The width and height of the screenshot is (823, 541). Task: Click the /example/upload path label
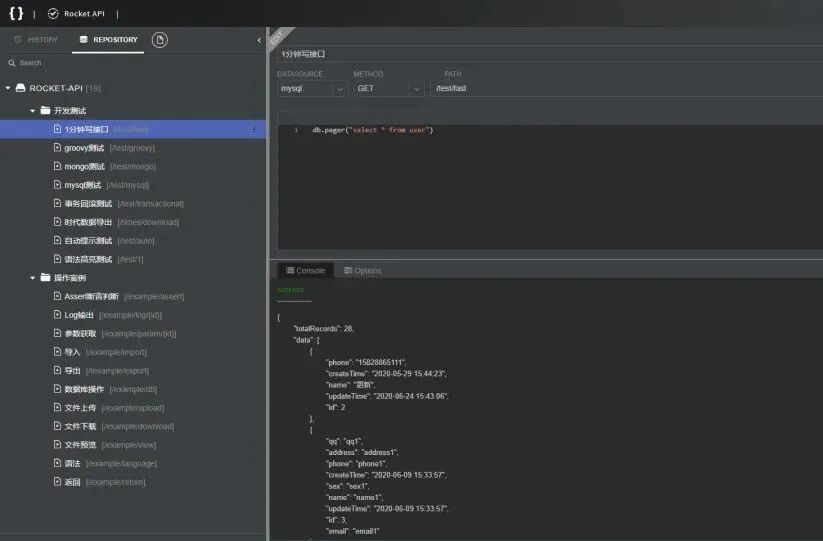[x=133, y=408]
